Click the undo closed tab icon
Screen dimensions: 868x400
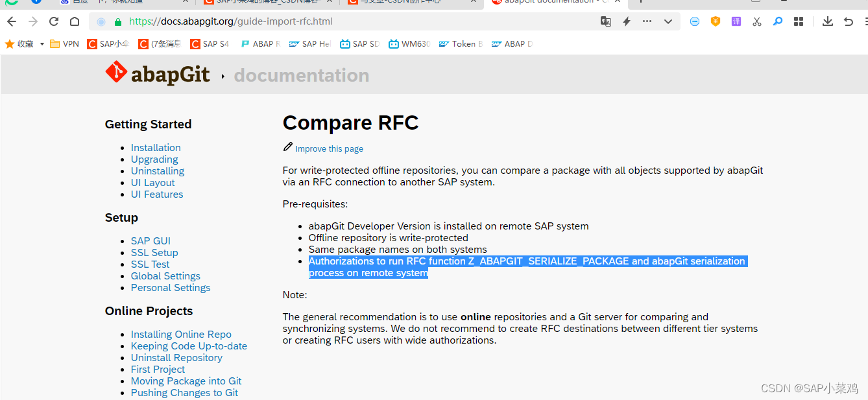[848, 21]
